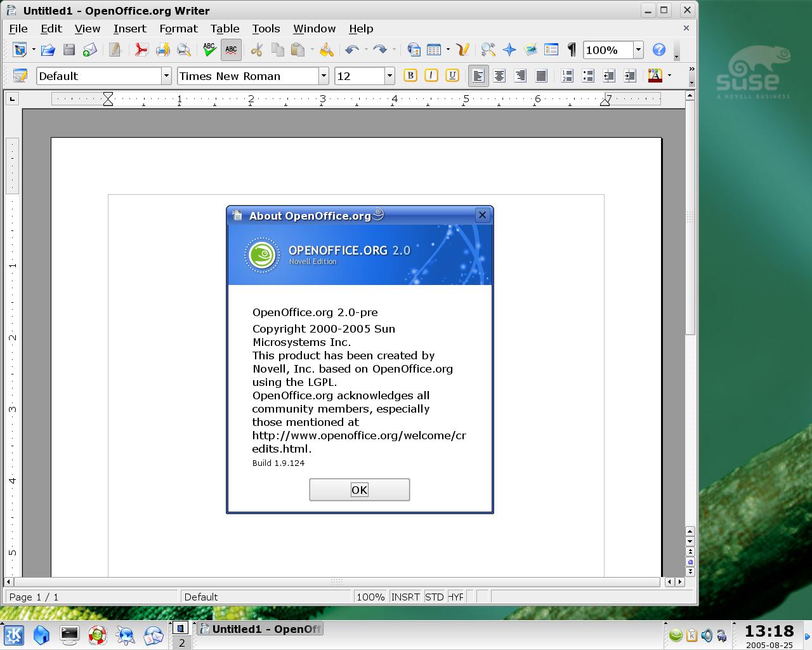
Task: Center text horizontally
Action: pos(499,76)
